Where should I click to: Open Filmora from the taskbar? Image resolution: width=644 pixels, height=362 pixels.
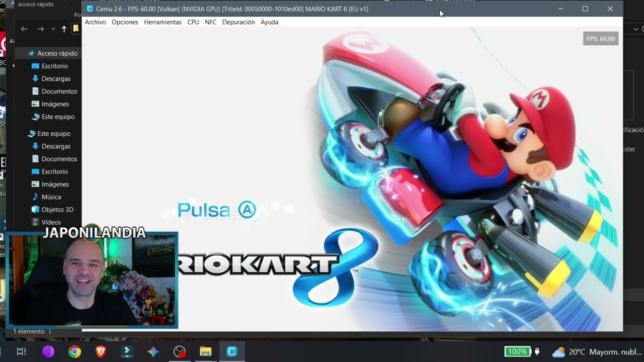coord(127,352)
